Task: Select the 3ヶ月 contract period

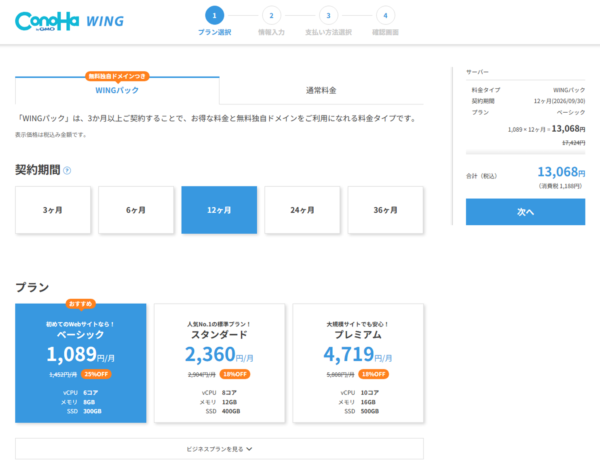Action: (x=53, y=210)
